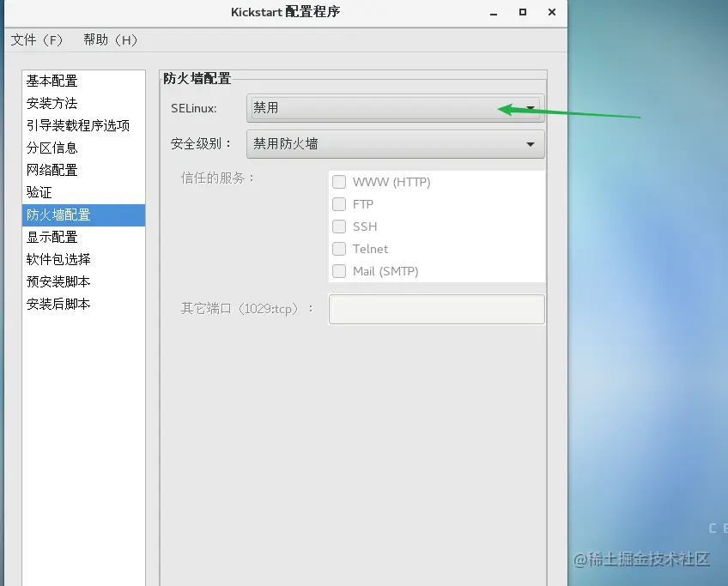Click the 其它端口 input field

pos(436,309)
